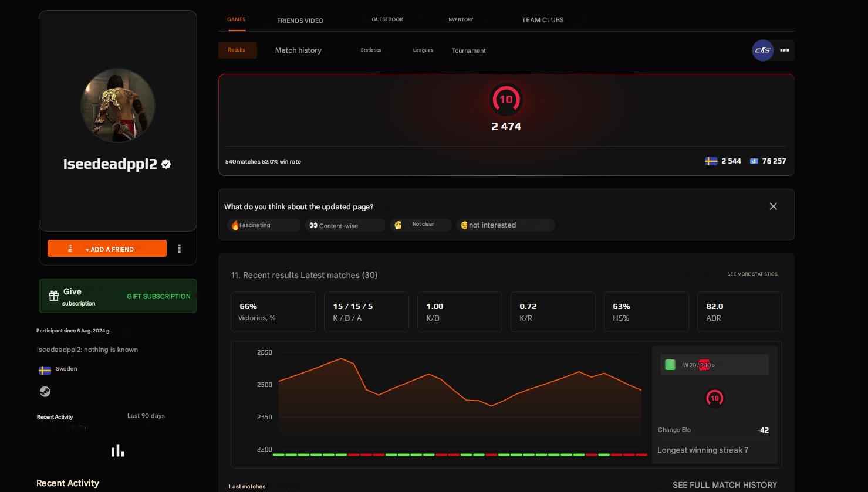Choose the not interested feedback option
The image size is (868, 492).
click(505, 225)
